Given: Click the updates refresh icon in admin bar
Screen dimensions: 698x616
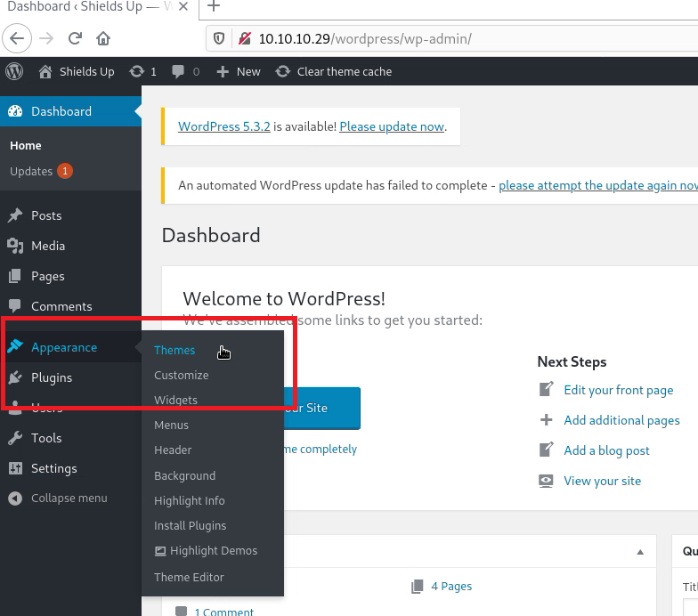Looking at the screenshot, I should click(x=136, y=71).
